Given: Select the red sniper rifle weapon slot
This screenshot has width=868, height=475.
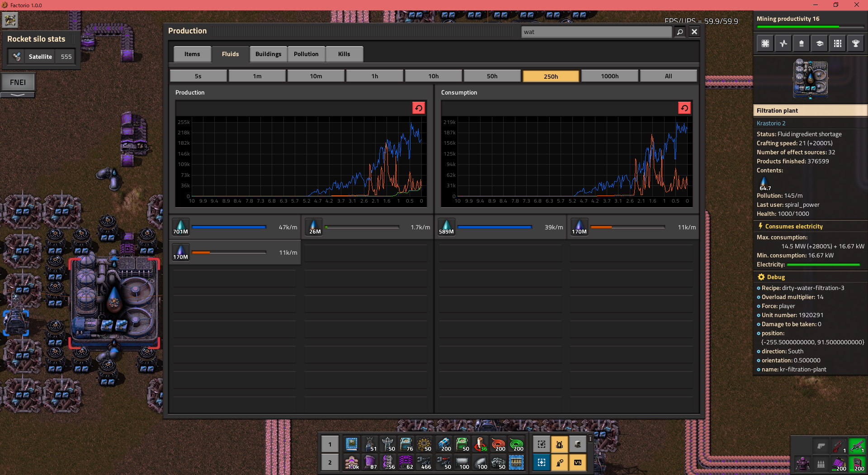Looking at the screenshot, I should point(839,446).
